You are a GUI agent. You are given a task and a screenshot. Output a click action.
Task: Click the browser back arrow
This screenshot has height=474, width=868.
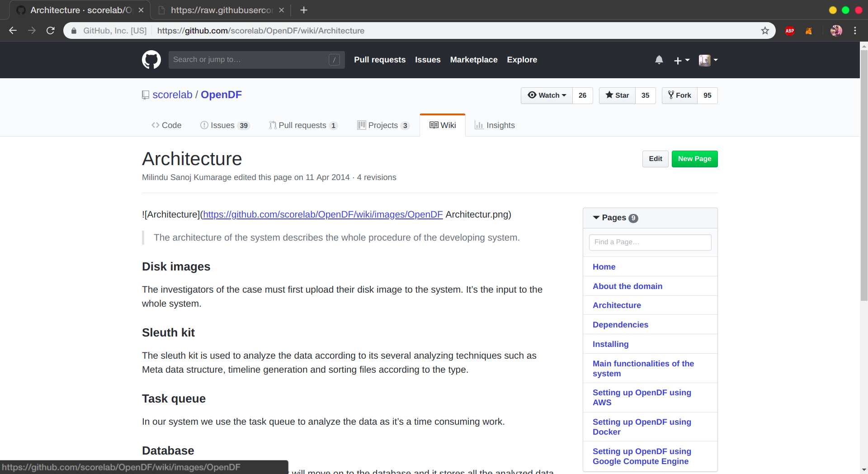click(13, 30)
